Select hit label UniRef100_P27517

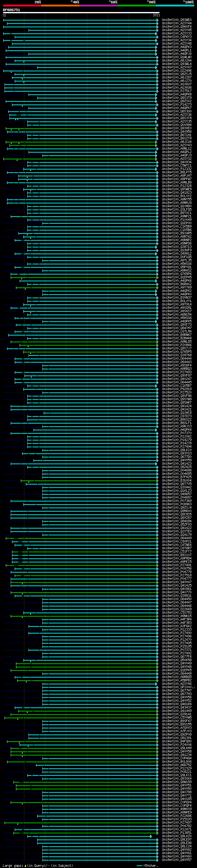pos(176,91)
